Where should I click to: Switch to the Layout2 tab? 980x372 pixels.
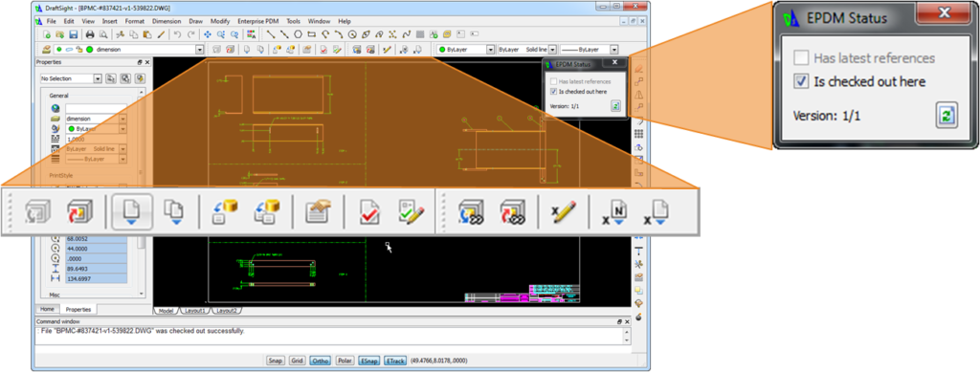[226, 310]
